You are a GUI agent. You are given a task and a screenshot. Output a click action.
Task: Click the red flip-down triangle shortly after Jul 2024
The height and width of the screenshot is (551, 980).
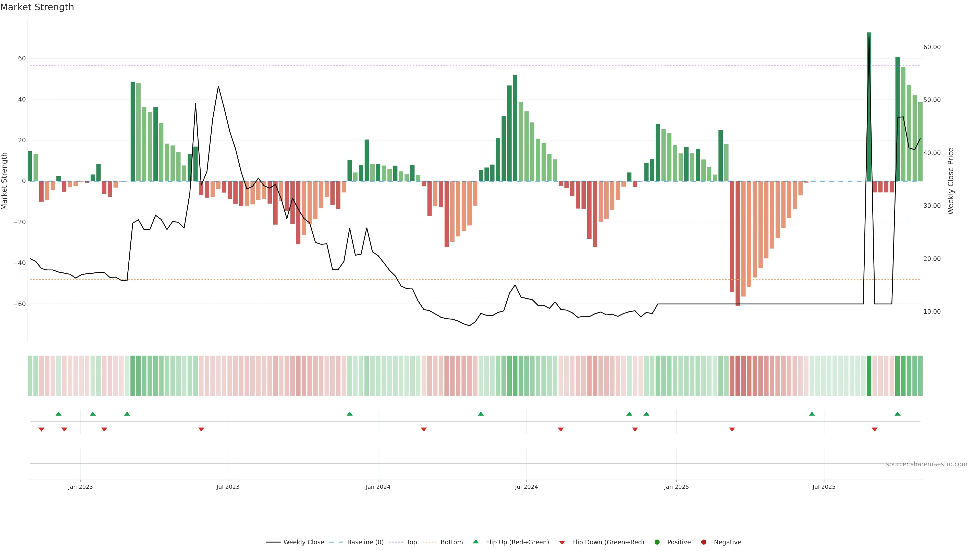pos(561,429)
